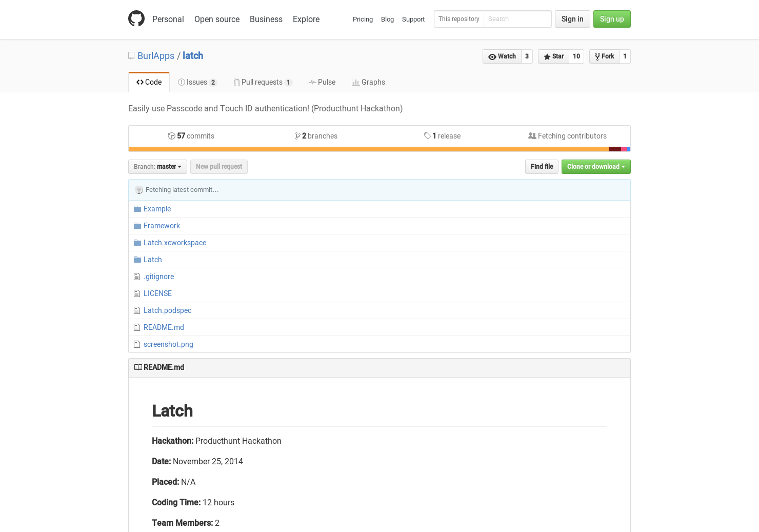
Task: Open the Support link
Action: [x=413, y=19]
